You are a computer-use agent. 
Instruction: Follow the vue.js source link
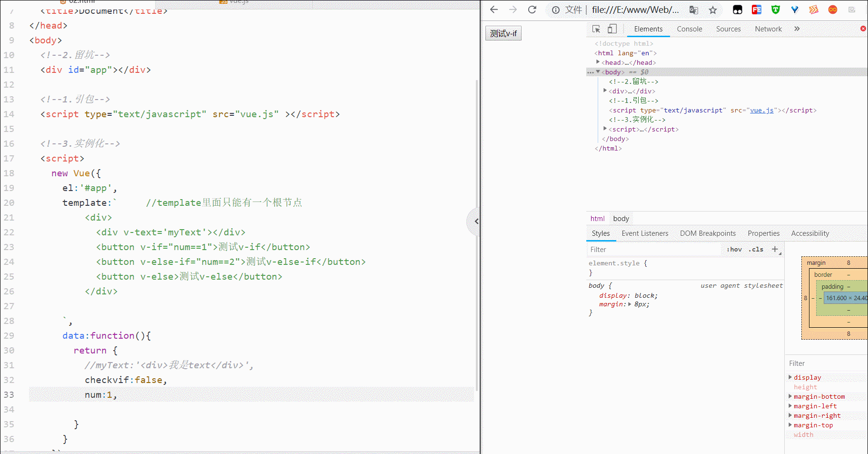coord(762,110)
